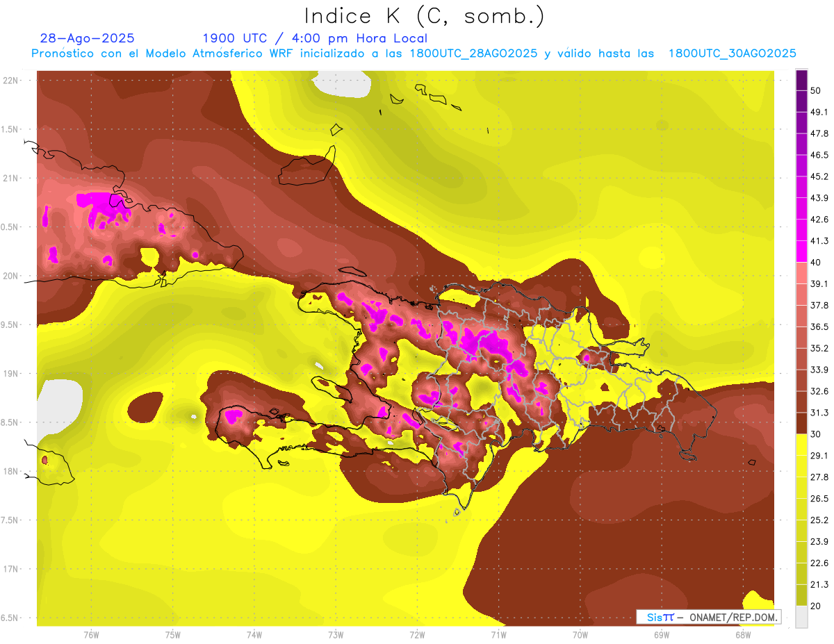The height and width of the screenshot is (644, 834).
Task: Click the colorbar label '25.2'
Action: coord(819,520)
